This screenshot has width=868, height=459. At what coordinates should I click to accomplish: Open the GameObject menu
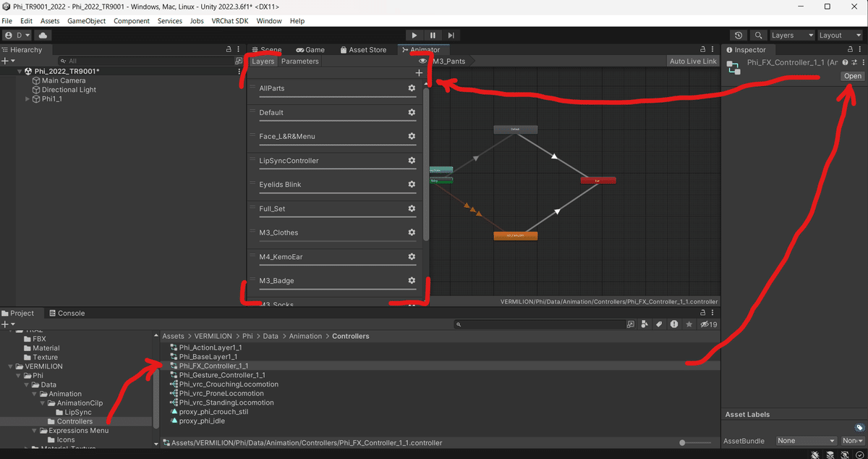click(x=87, y=21)
